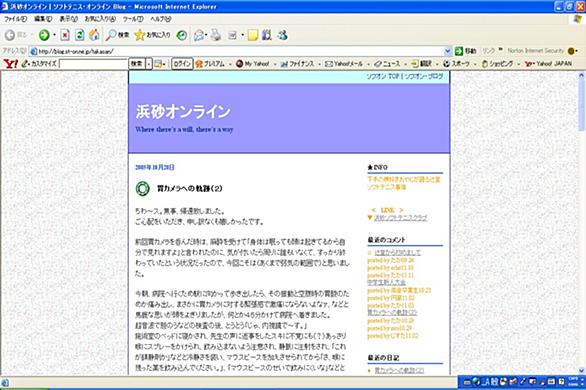This screenshot has height=390, width=586.
Task: Follow the ソフオン・ブログ link
Action: click(424, 77)
